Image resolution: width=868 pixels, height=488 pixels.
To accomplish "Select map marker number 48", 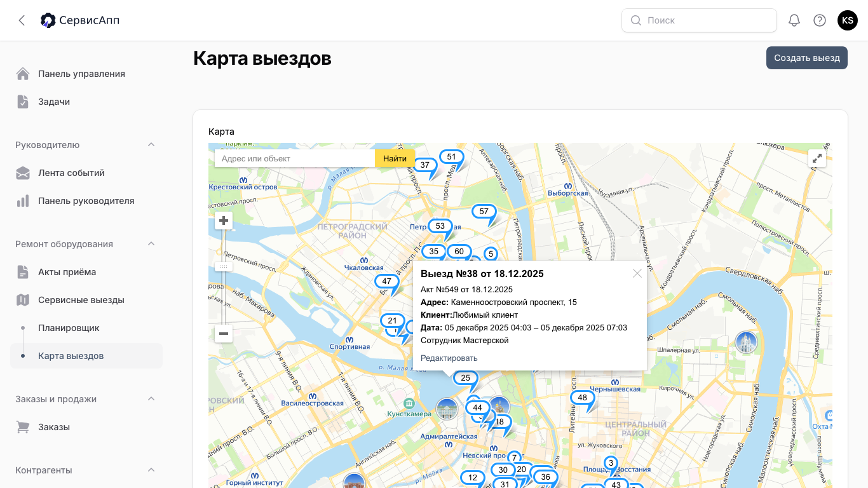I will coord(582,398).
